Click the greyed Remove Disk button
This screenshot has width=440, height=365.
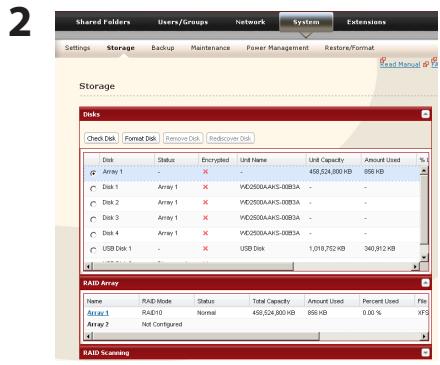pos(183,138)
